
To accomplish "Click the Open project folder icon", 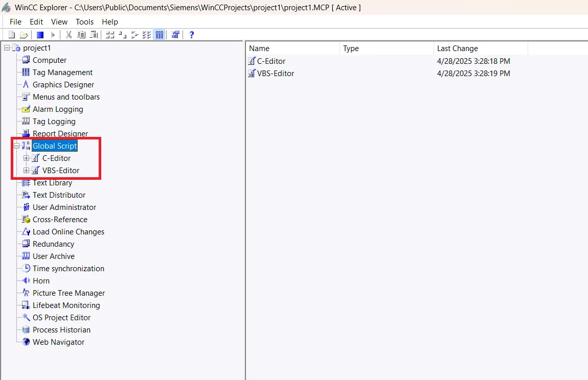I will click(x=24, y=35).
